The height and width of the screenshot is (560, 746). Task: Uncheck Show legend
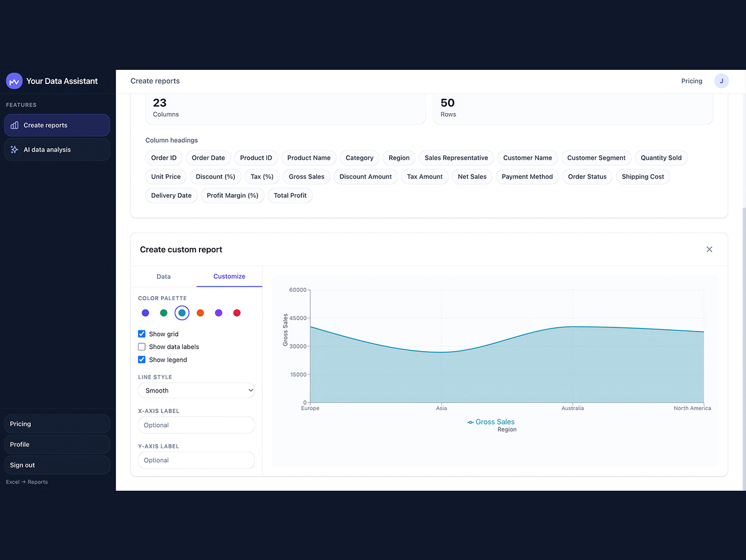tap(142, 359)
